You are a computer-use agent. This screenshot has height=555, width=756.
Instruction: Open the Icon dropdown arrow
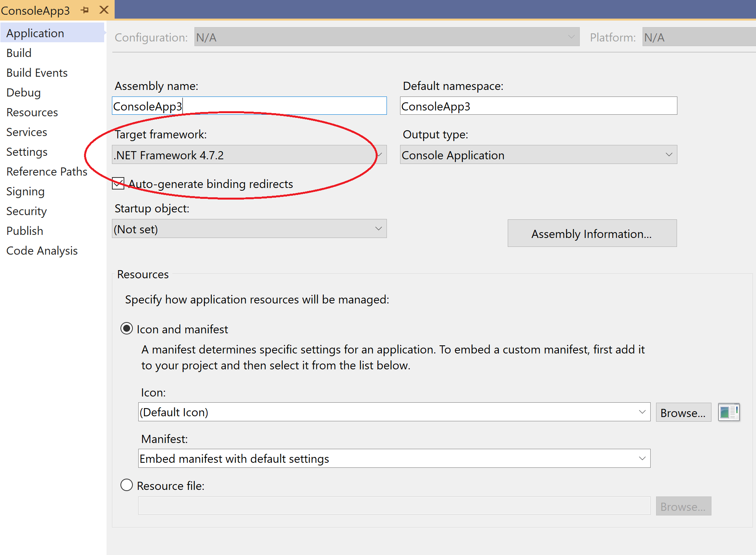tap(642, 412)
